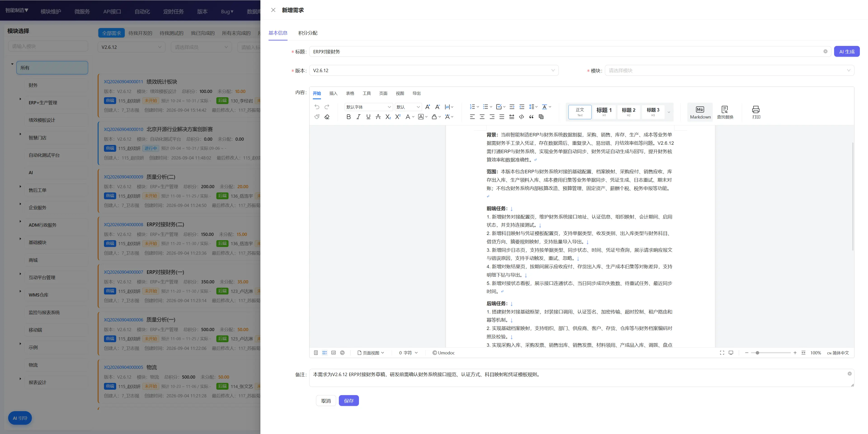Screen dimensions: 868x434
Task: Justify text alignment
Action: pos(502,117)
